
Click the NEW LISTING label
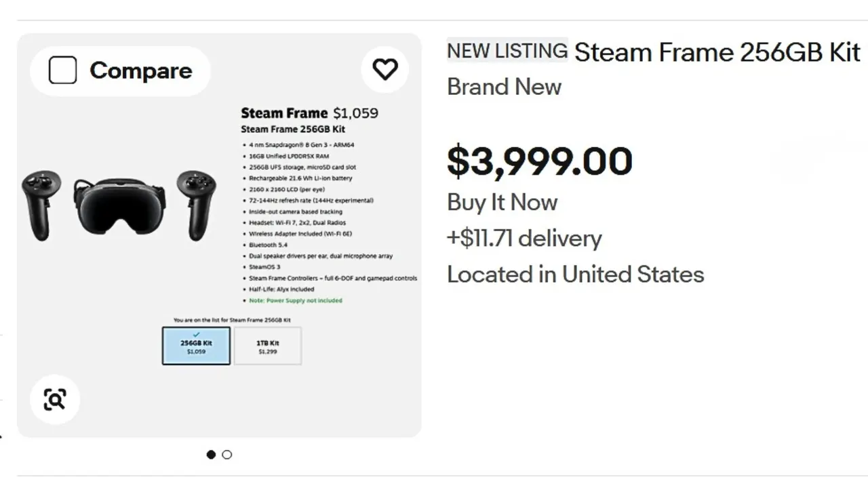click(x=507, y=51)
